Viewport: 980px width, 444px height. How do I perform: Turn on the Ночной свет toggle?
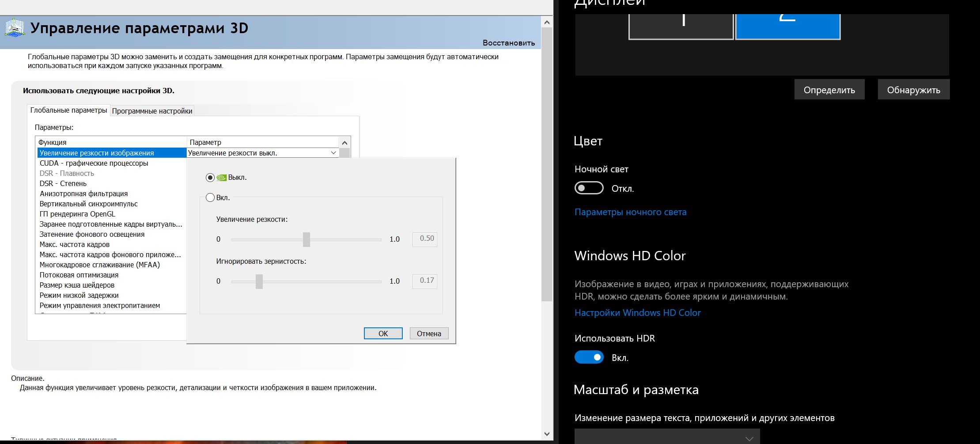(589, 188)
